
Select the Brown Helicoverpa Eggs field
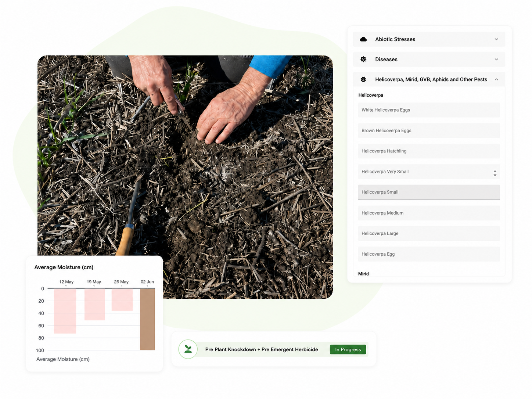click(x=429, y=130)
